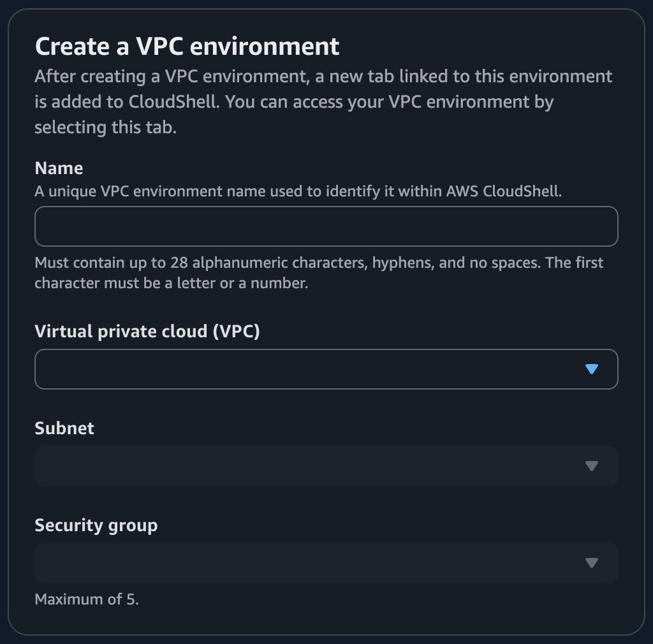This screenshot has width=653, height=644.
Task: Click the CloudShell environment description text
Action: pyautogui.click(x=323, y=101)
